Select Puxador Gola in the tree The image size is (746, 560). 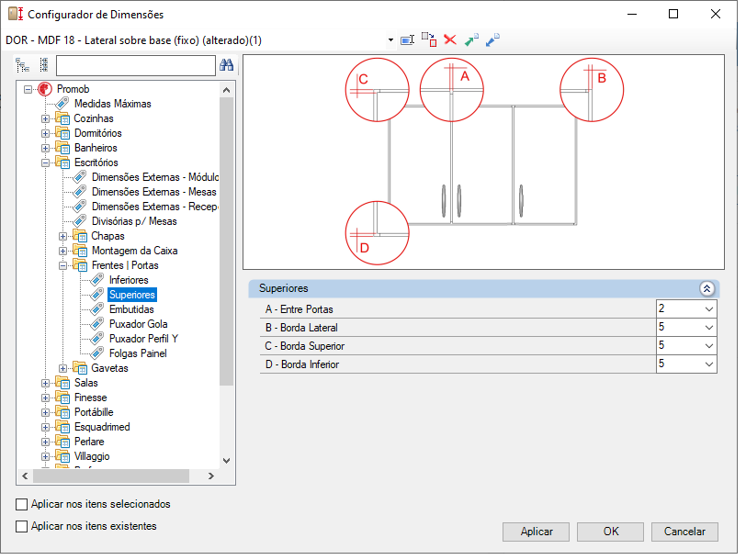pyautogui.click(x=138, y=324)
